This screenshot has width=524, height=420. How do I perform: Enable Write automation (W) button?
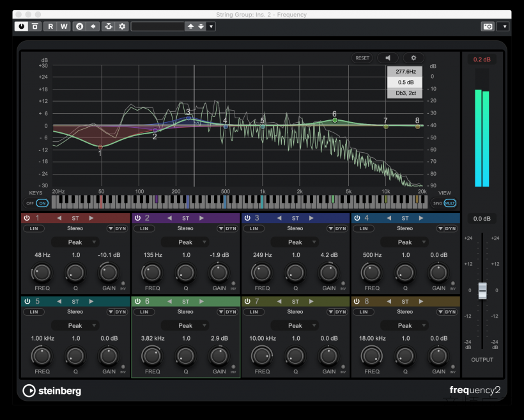[x=64, y=26]
